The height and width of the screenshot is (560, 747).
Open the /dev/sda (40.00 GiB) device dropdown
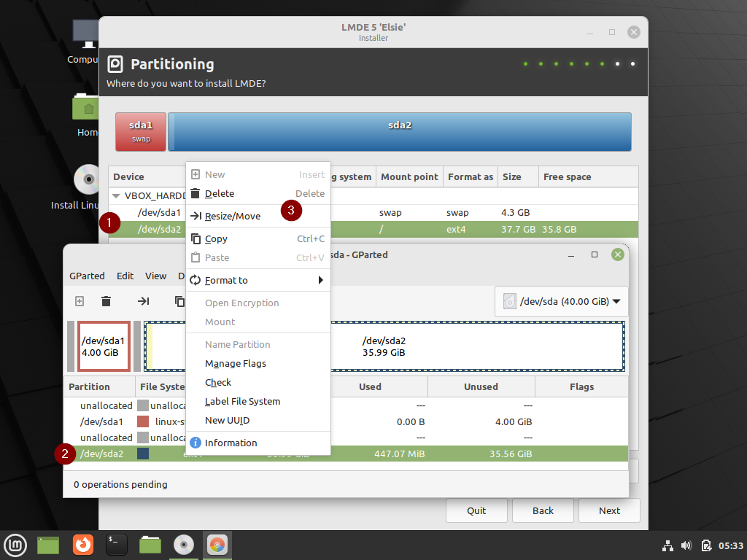[561, 301]
